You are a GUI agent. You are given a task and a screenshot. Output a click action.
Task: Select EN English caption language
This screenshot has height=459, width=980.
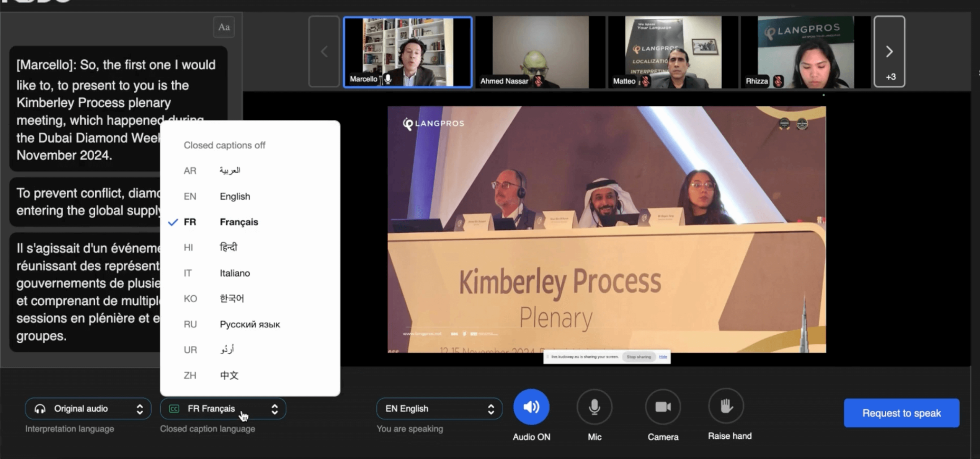[x=250, y=196]
